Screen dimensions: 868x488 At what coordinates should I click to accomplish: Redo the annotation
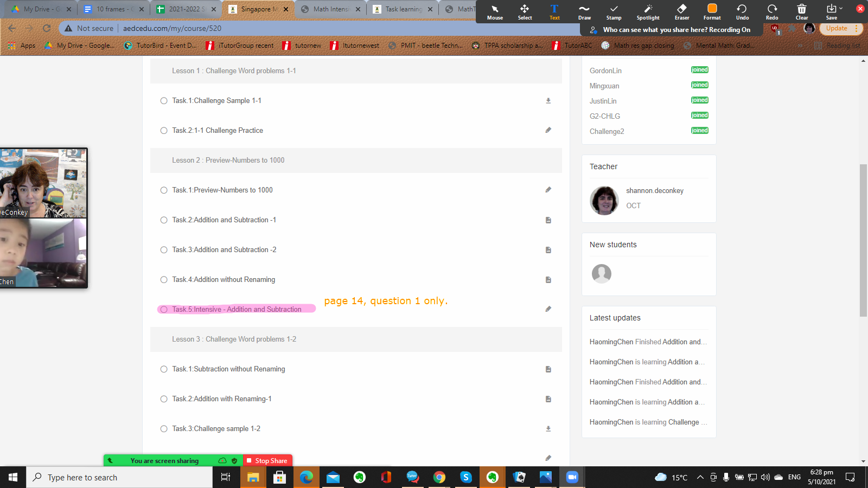772,12
